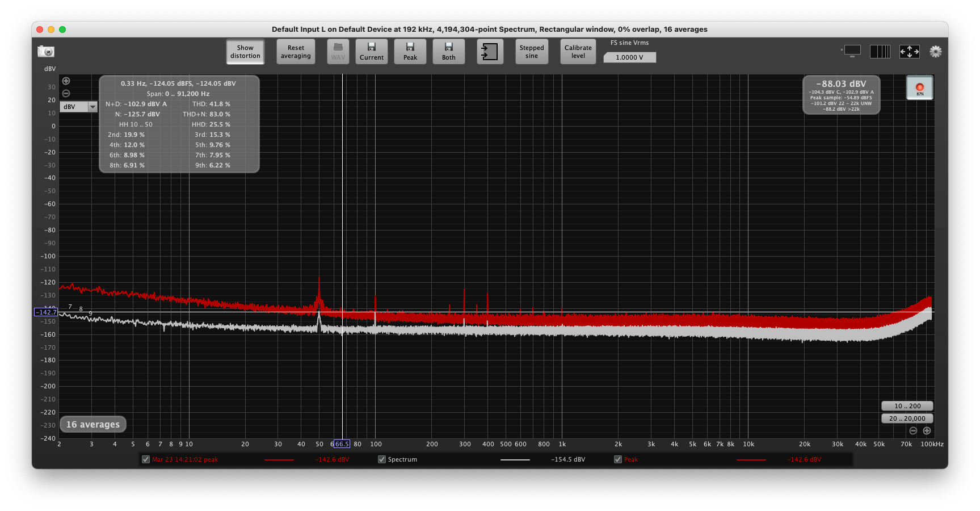Click the 66.5 cursor frequency box
The height and width of the screenshot is (511, 980).
(342, 444)
